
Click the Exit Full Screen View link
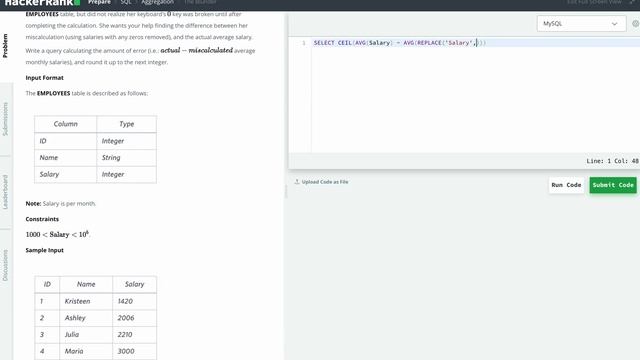pos(595,2)
